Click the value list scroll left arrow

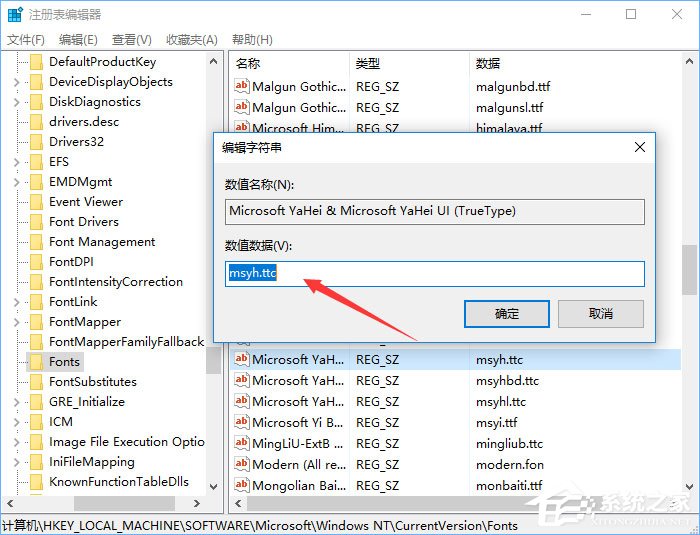coord(238,504)
